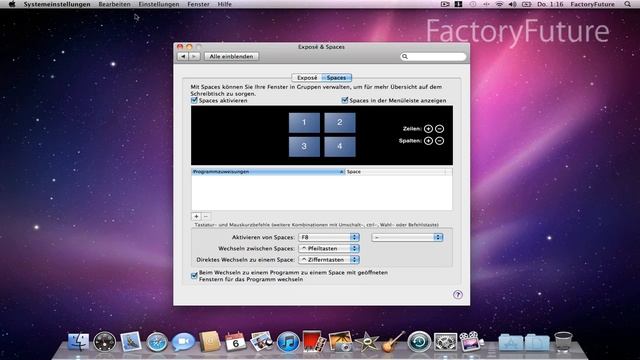This screenshot has height=360, width=640.
Task: Open the movie camera app in Dock
Action: pos(471,341)
